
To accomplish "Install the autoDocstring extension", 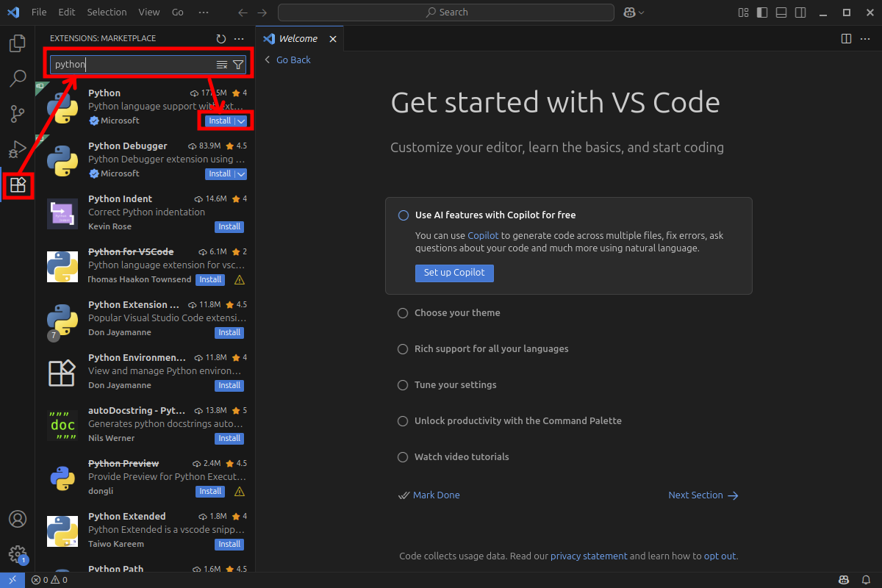I will click(x=229, y=439).
